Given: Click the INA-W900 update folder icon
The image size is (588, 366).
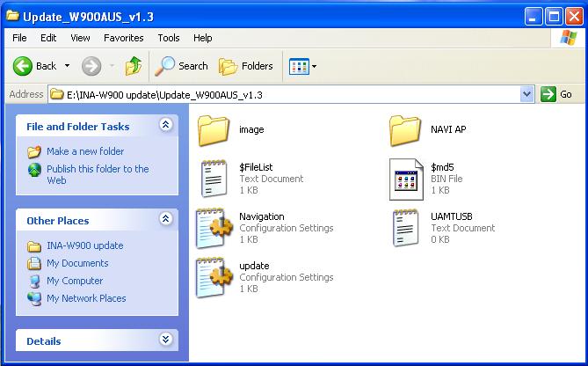Looking at the screenshot, I should [x=34, y=246].
